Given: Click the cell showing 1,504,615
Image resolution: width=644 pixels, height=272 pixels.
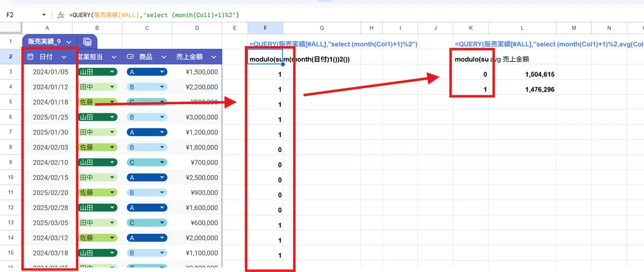Looking at the screenshot, I should [x=522, y=74].
